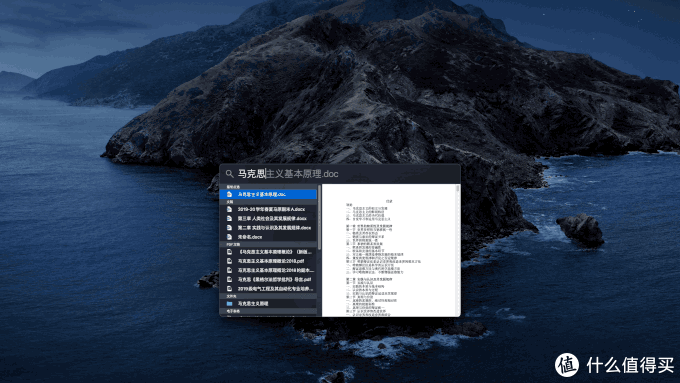Select top hit 马克思主义基本原理.doc result

[x=268, y=194]
